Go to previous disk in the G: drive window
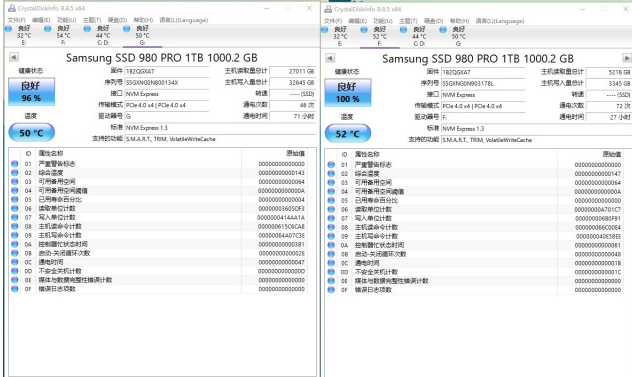 tap(14, 57)
